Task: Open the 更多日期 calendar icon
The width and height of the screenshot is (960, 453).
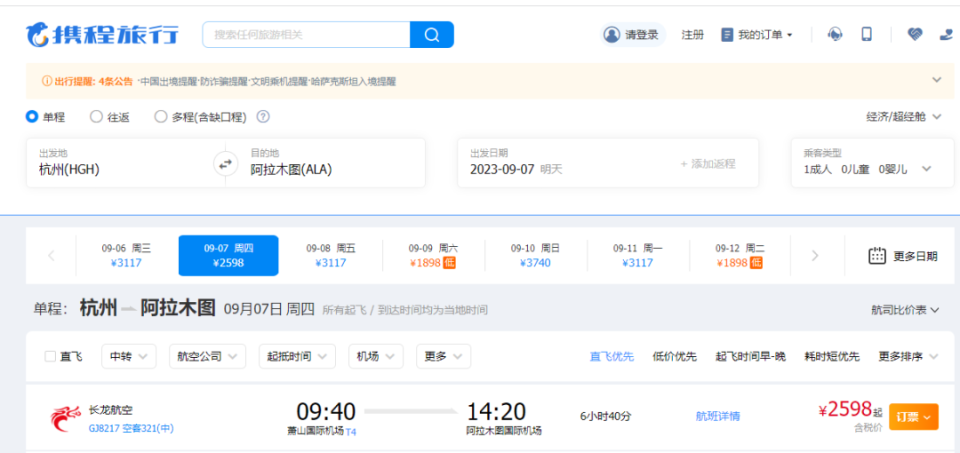Action: pos(877,256)
